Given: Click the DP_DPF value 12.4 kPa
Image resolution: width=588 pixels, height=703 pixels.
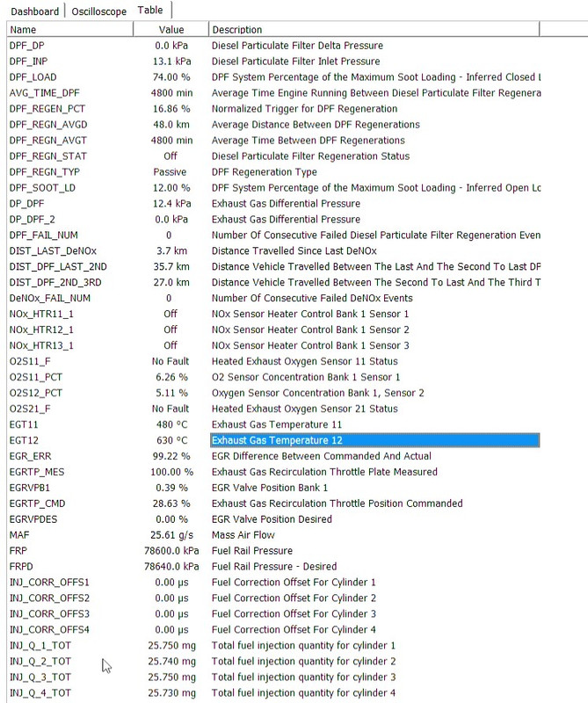Looking at the screenshot, I should tap(171, 204).
